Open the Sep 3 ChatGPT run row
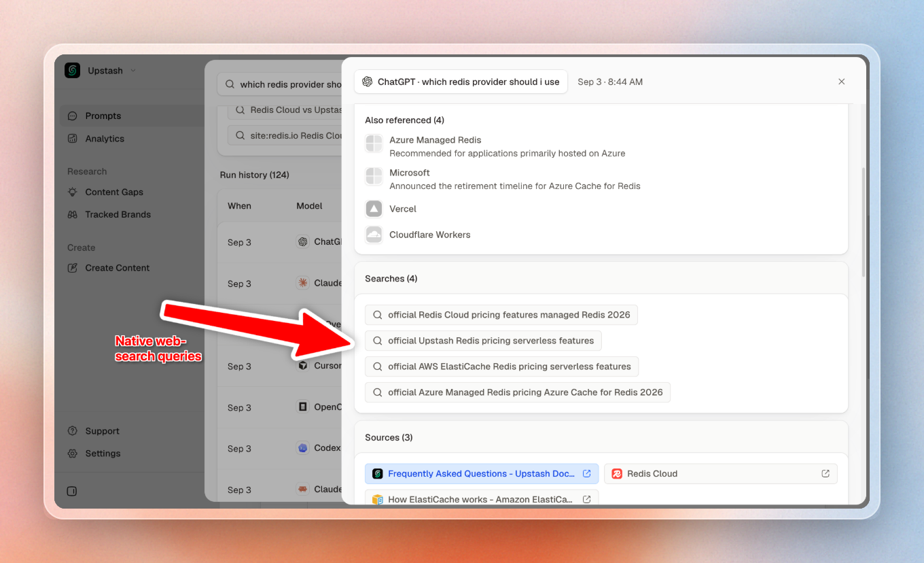This screenshot has height=563, width=924. pyautogui.click(x=280, y=242)
